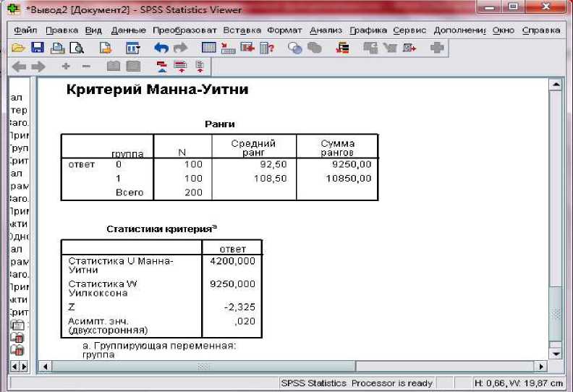Viewport: 573px width, 392px height.
Task: Open the Файл menu
Action: [x=25, y=30]
